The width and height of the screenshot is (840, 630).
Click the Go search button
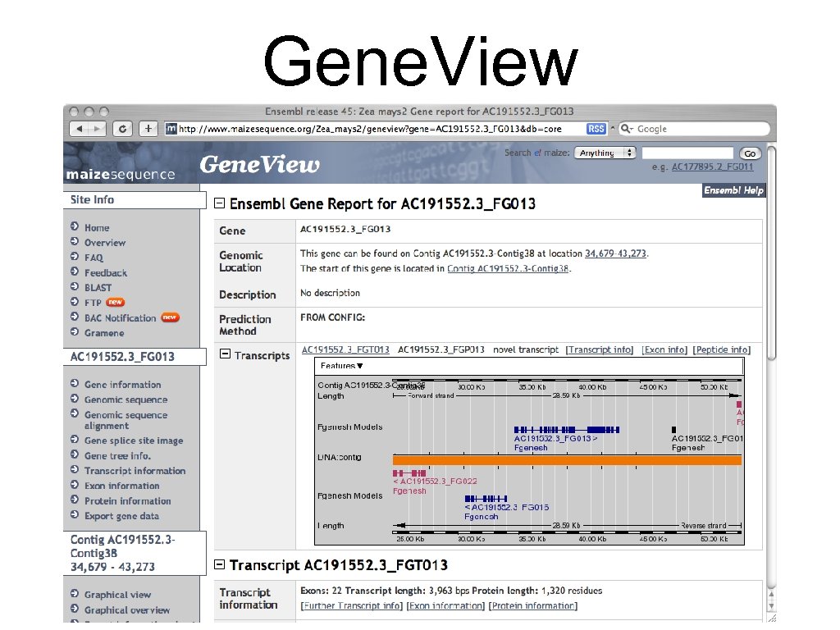751,153
